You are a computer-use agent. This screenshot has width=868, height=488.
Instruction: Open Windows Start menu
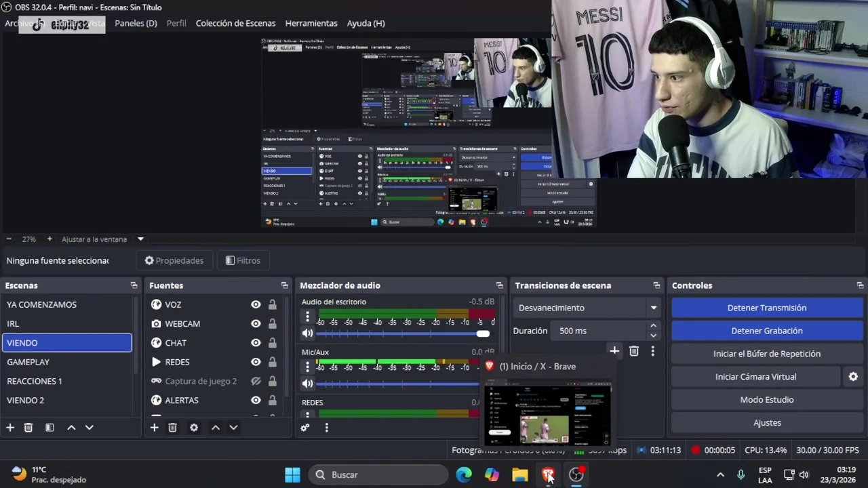pos(292,474)
